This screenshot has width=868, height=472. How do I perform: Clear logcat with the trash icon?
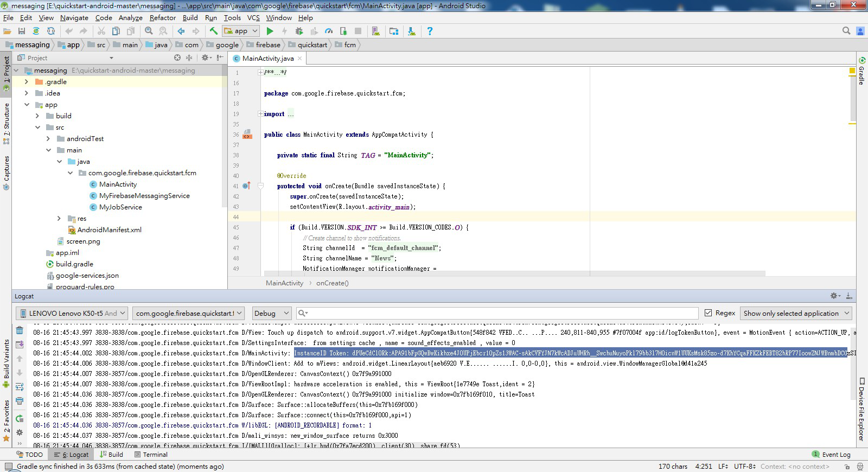pos(20,330)
